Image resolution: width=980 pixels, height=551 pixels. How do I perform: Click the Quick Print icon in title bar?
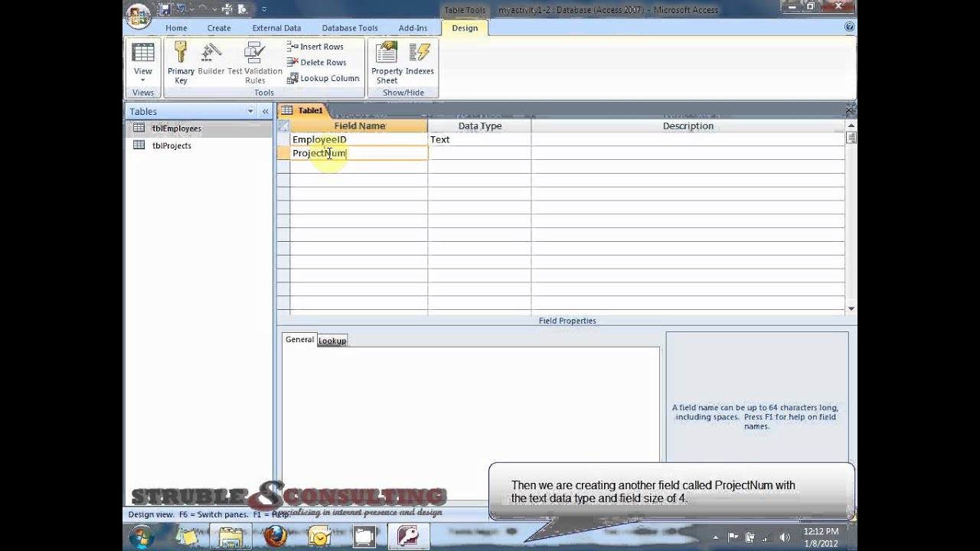225,9
